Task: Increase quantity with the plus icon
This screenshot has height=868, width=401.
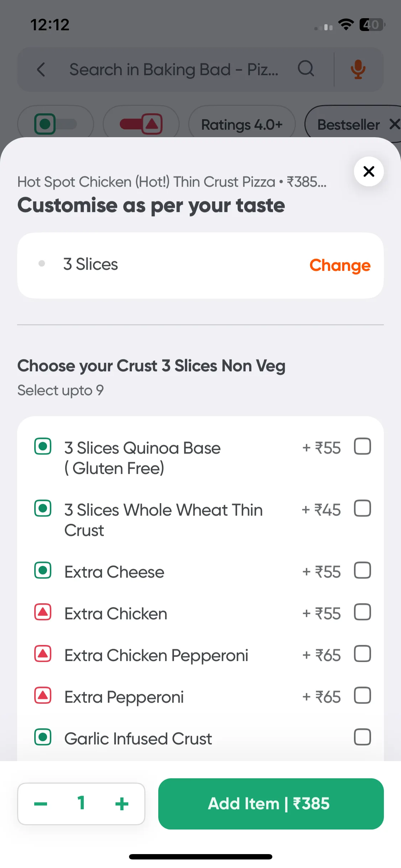Action: click(x=122, y=804)
